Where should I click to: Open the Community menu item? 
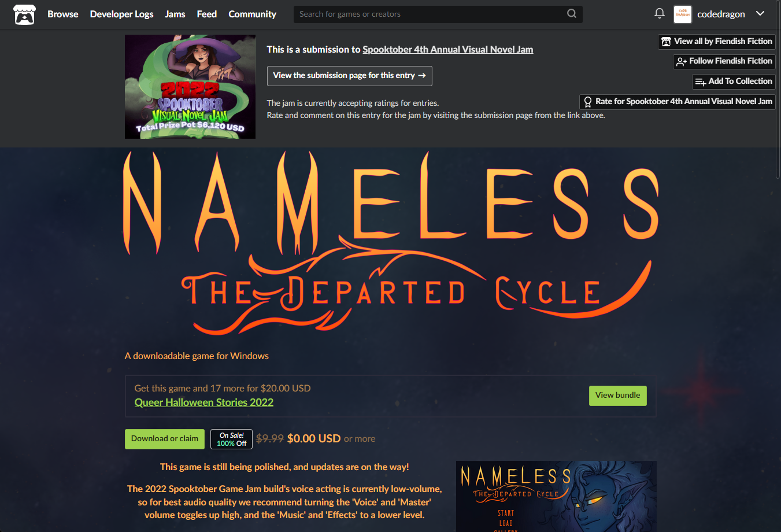click(x=252, y=14)
